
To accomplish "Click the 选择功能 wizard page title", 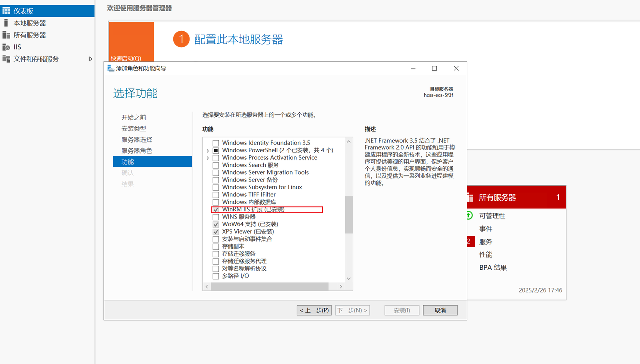I will pyautogui.click(x=135, y=93).
